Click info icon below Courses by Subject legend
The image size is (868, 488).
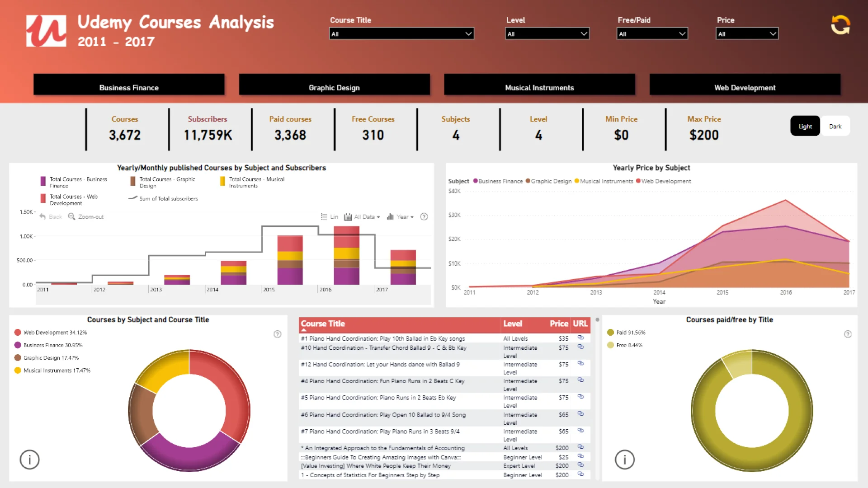pyautogui.click(x=30, y=460)
